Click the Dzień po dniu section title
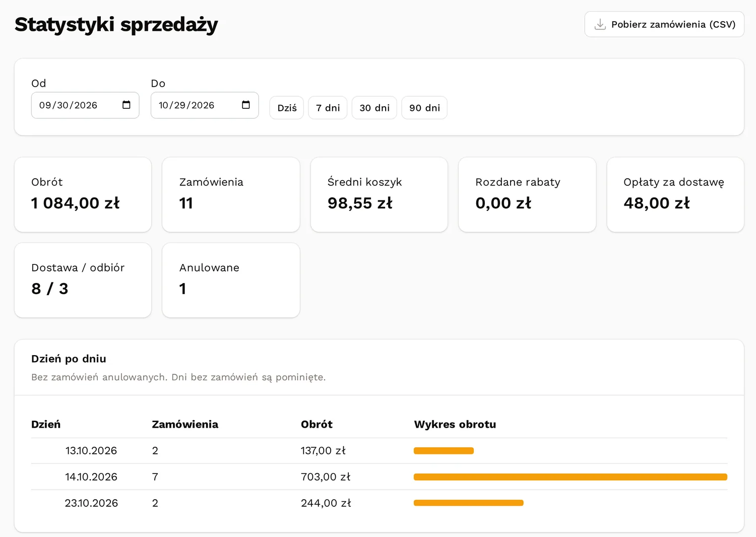The width and height of the screenshot is (756, 537). pyautogui.click(x=69, y=359)
